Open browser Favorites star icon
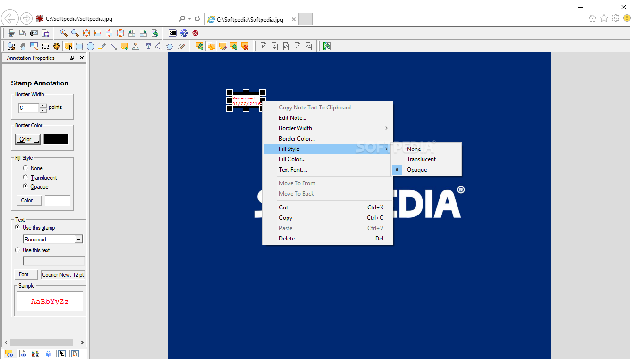The width and height of the screenshot is (635, 364). (x=604, y=18)
